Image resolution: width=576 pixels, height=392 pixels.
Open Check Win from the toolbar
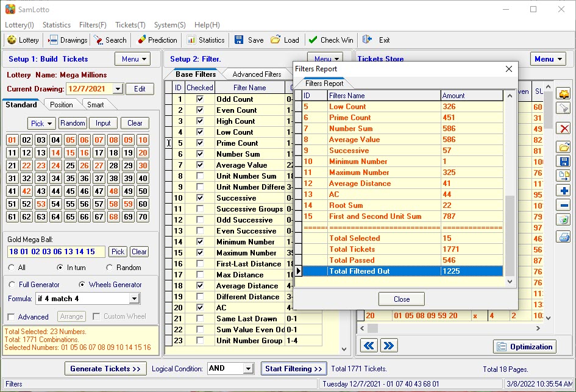point(330,40)
